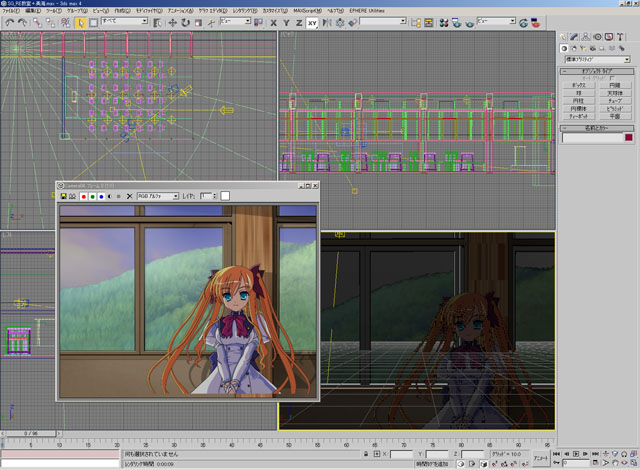Viewport: 640px width, 470px height.
Task: Click the rectangular selection region button
Action: 93,23
